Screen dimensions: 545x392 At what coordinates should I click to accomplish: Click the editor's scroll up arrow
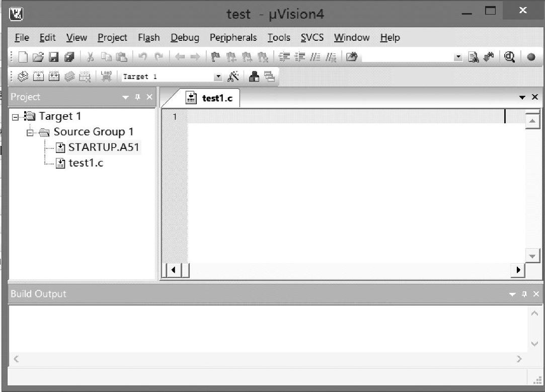pyautogui.click(x=532, y=121)
